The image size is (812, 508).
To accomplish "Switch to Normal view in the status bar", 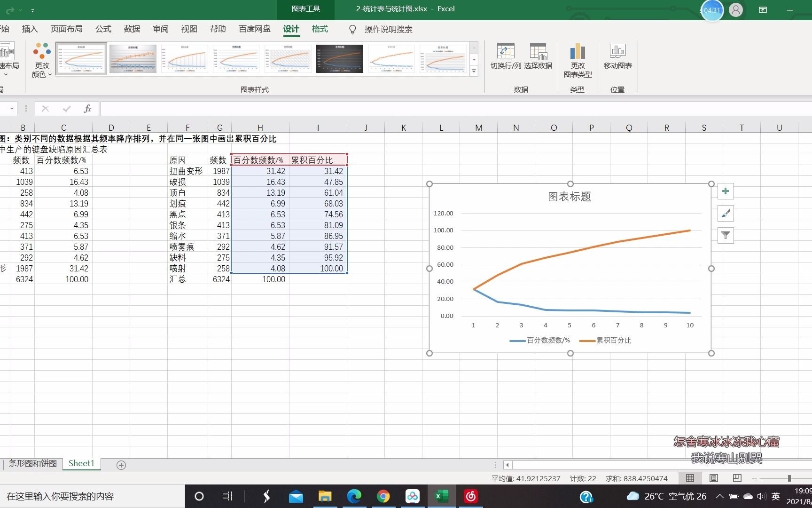I will tap(690, 478).
